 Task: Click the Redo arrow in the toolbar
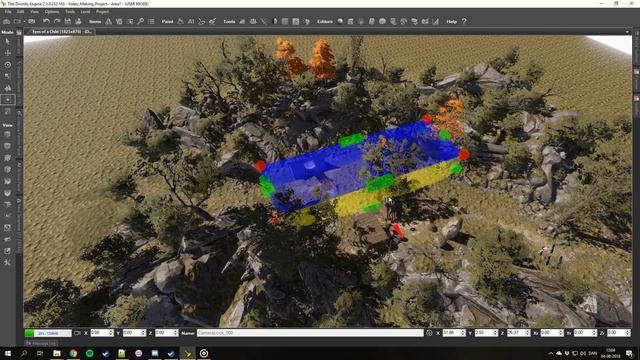point(57,21)
